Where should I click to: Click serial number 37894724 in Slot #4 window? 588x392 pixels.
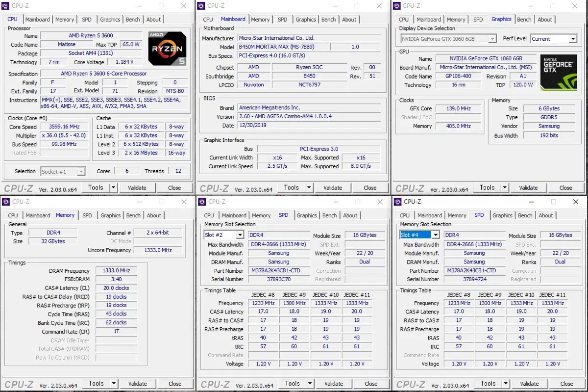coord(474,279)
